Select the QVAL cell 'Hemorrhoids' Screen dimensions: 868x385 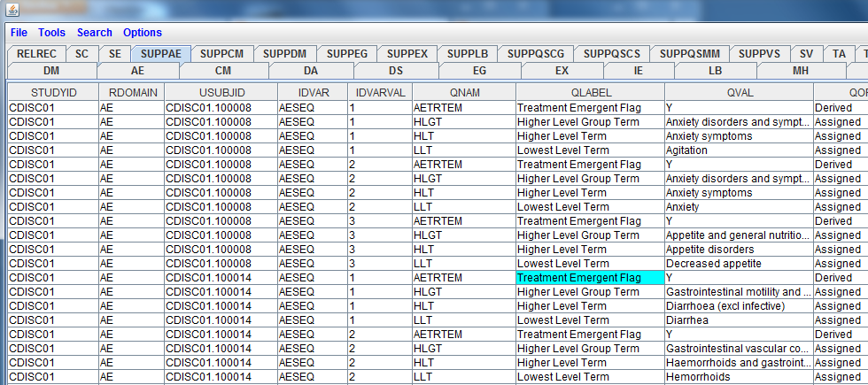point(740,377)
